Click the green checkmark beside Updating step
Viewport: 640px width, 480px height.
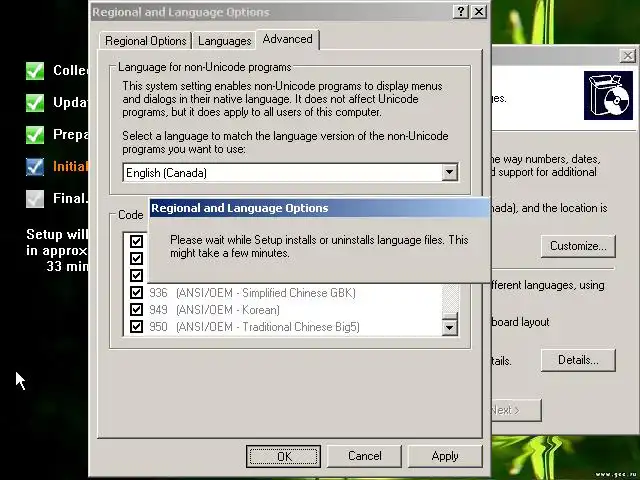[x=35, y=102]
